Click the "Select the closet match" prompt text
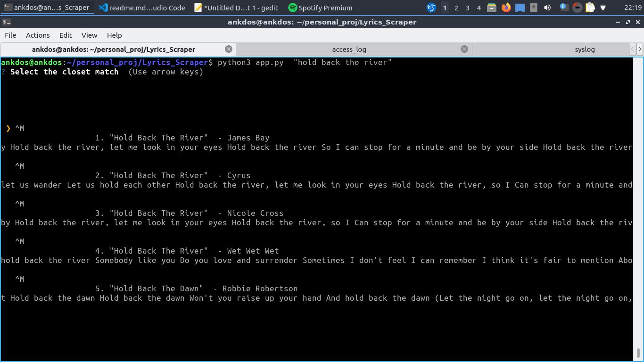Viewport: 644px width, 362px height. click(64, 72)
